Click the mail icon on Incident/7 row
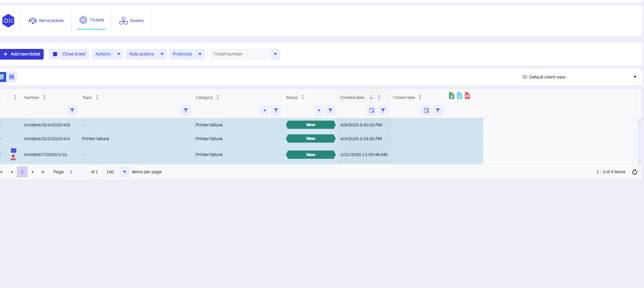The height and width of the screenshot is (288, 644). [13, 151]
